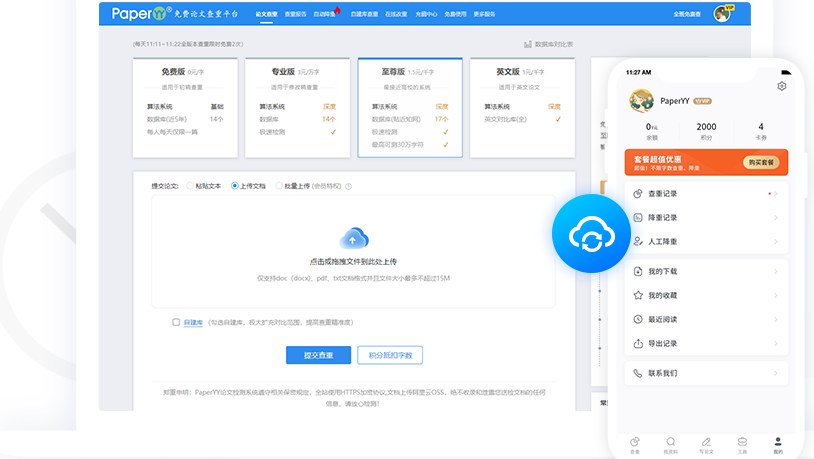814x459 pixels.
Task: Open 我的收藏 star icon
Action: pyautogui.click(x=638, y=295)
